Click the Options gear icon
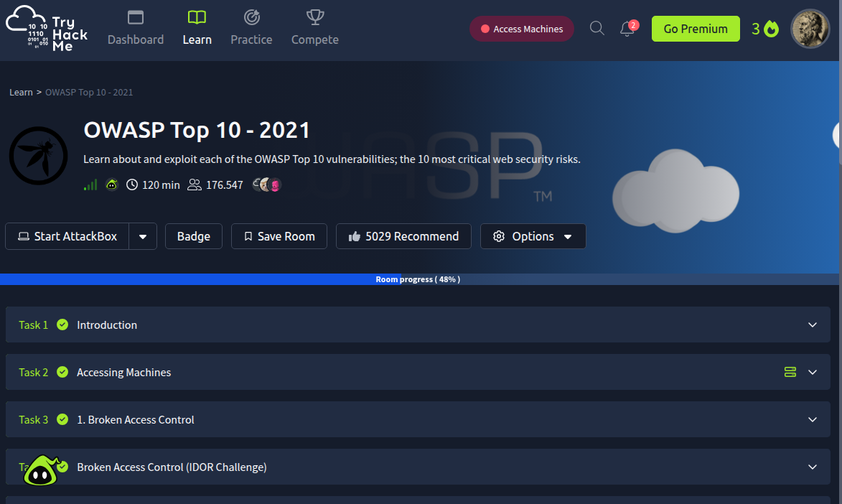 coord(499,236)
